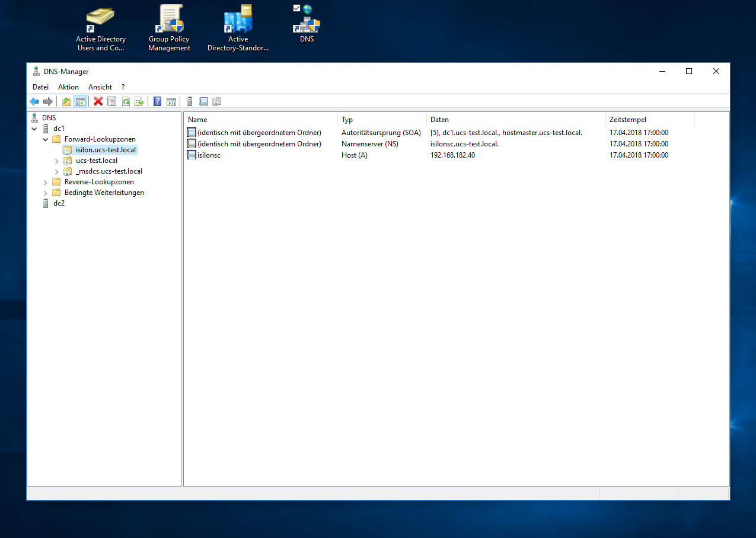The height and width of the screenshot is (538, 756).
Task: Open the Aktion menu
Action: click(x=68, y=87)
